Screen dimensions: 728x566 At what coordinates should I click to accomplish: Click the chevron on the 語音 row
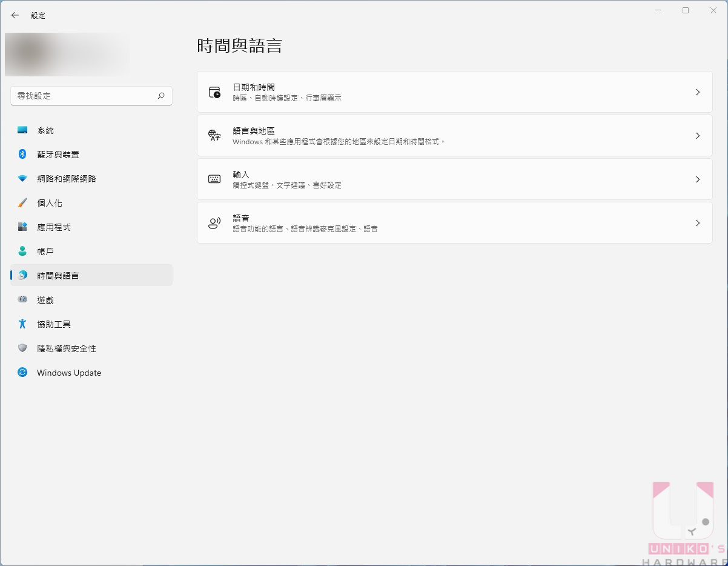tap(698, 223)
